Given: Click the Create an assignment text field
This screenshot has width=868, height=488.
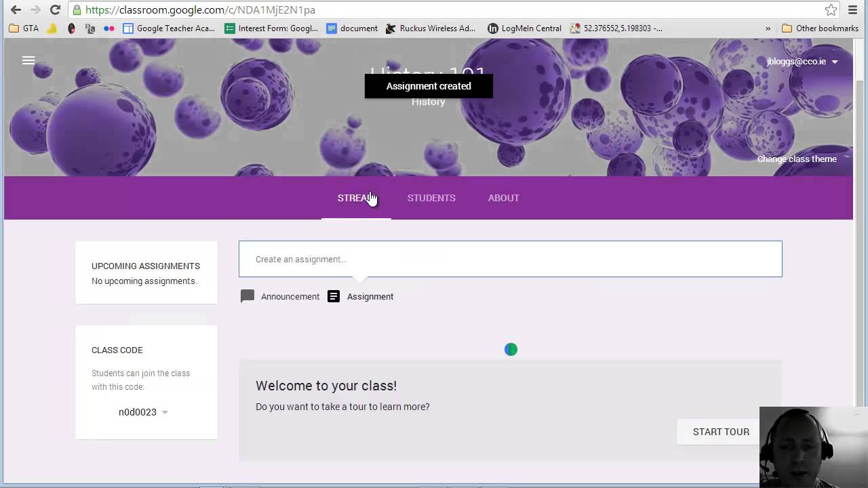Looking at the screenshot, I should click(510, 259).
